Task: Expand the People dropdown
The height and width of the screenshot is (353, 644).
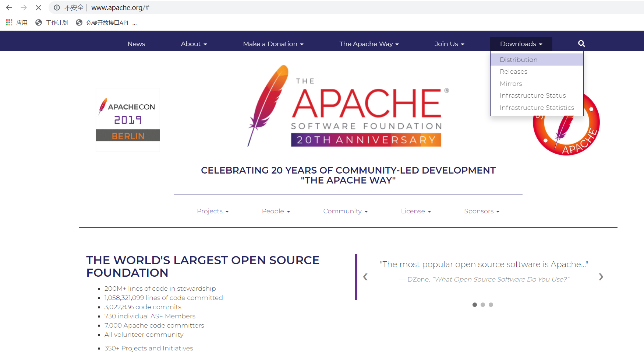Action: 276,211
